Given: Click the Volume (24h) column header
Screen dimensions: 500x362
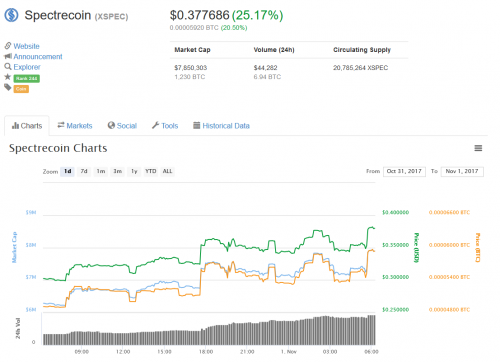Looking at the screenshot, I should (x=274, y=50).
